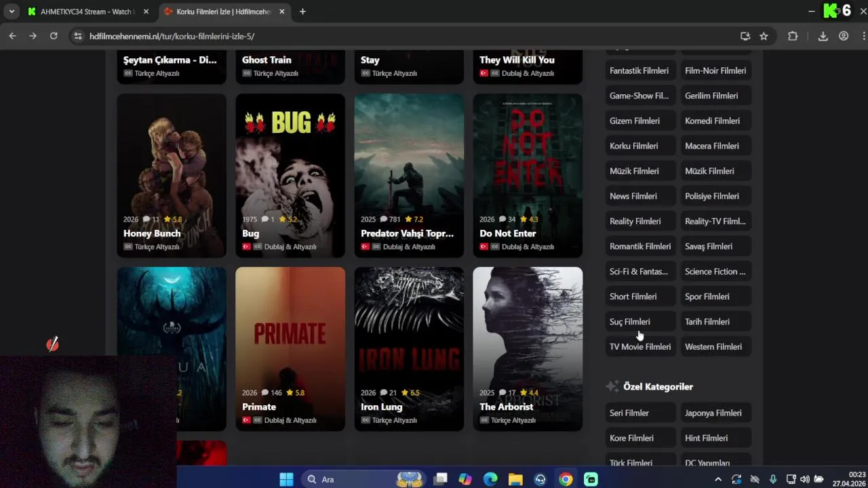Click the They Will Kill You title
868x488 pixels.
tap(517, 60)
